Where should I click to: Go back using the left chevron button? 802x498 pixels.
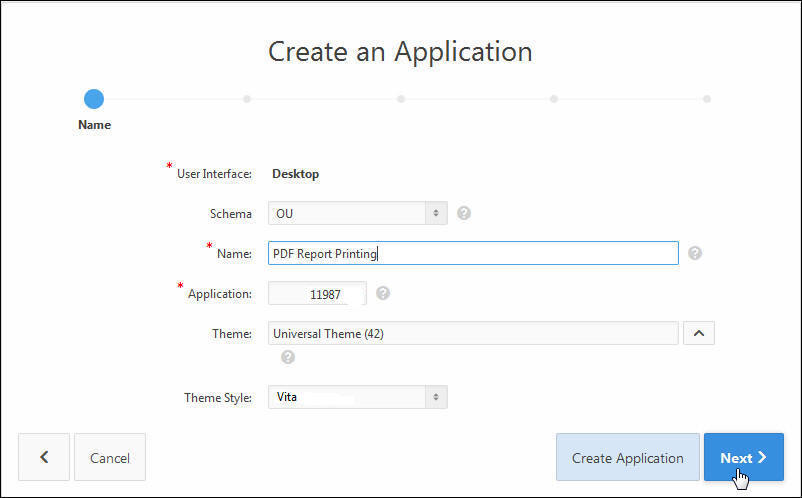(x=44, y=457)
